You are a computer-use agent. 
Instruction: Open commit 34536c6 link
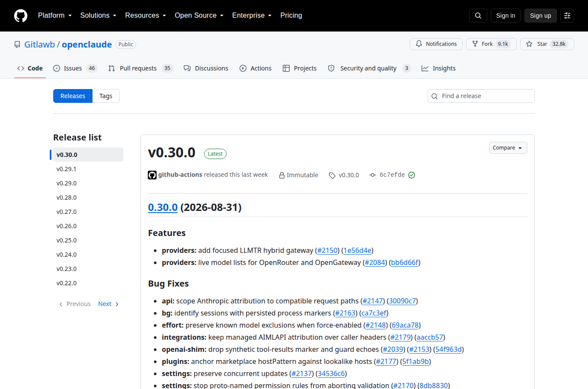pos(331,373)
